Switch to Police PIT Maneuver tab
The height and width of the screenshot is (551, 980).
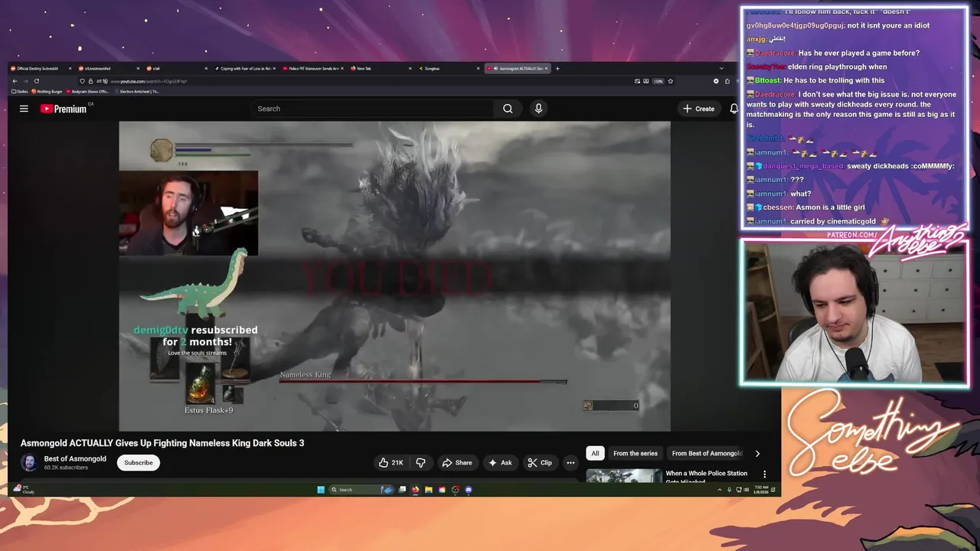point(312,68)
